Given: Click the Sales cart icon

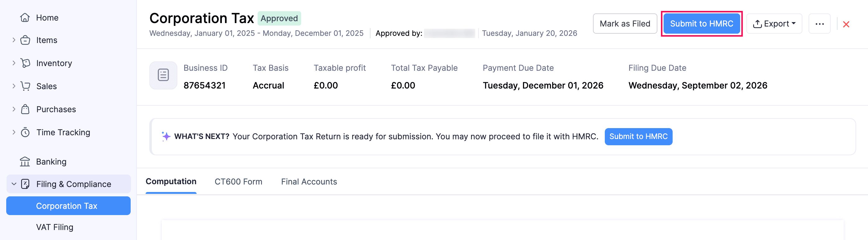Looking at the screenshot, I should pos(26,86).
